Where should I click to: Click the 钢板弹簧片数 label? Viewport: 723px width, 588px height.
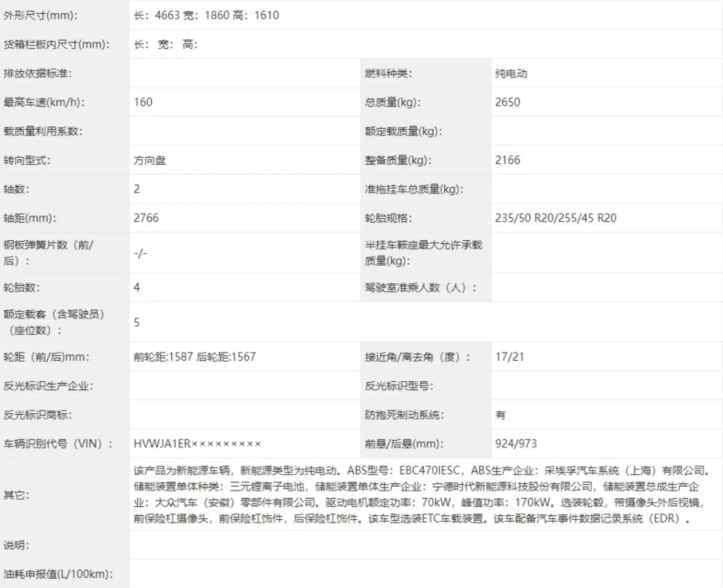click(x=48, y=253)
